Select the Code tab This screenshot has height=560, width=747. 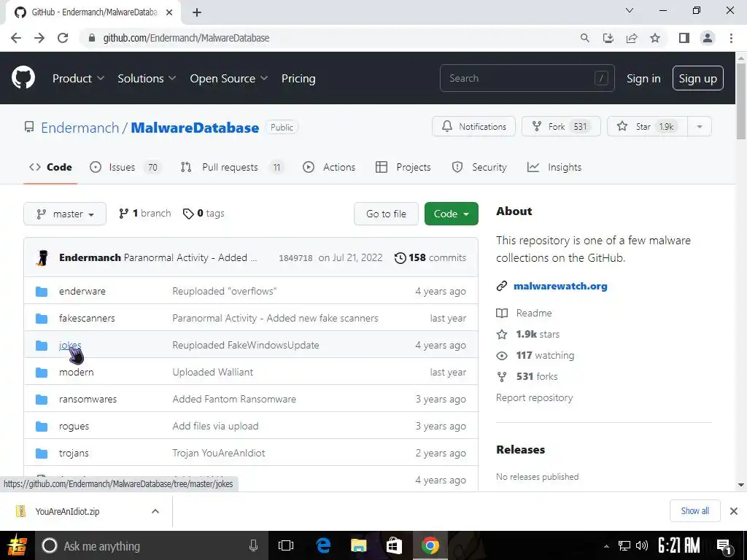(x=50, y=167)
